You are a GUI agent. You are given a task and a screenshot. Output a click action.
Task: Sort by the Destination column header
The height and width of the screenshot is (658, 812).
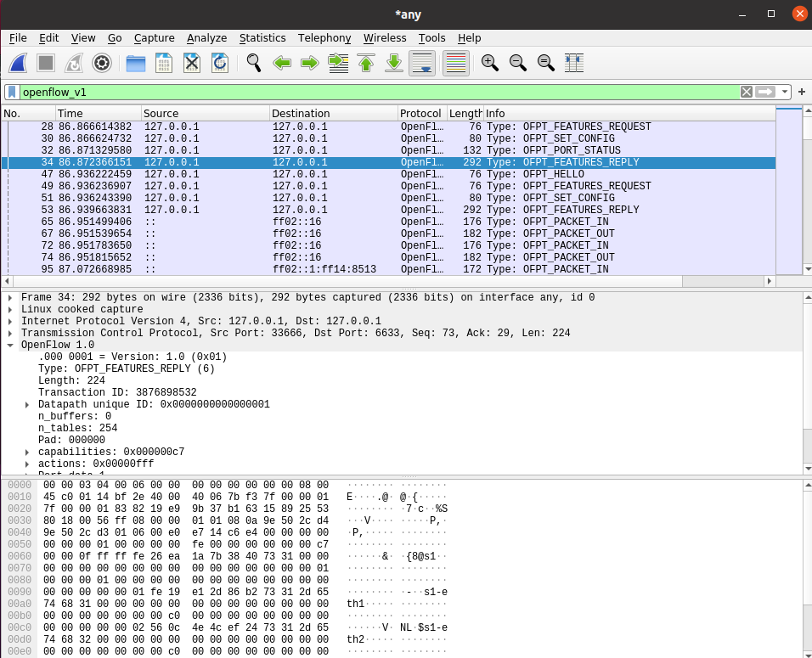click(334, 114)
